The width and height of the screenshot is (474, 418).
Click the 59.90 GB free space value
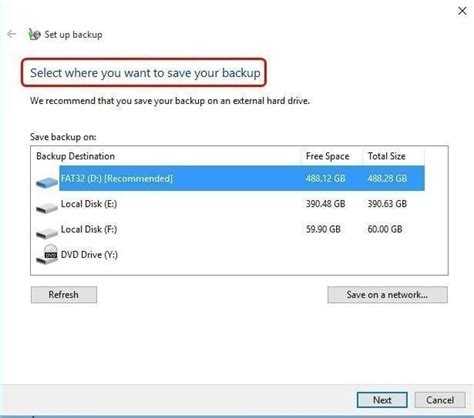[x=323, y=229]
